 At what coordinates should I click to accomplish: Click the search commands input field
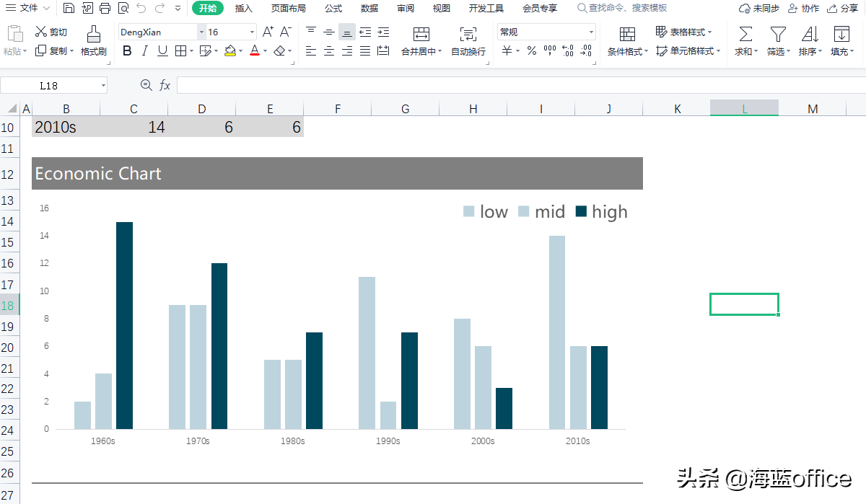point(622,8)
